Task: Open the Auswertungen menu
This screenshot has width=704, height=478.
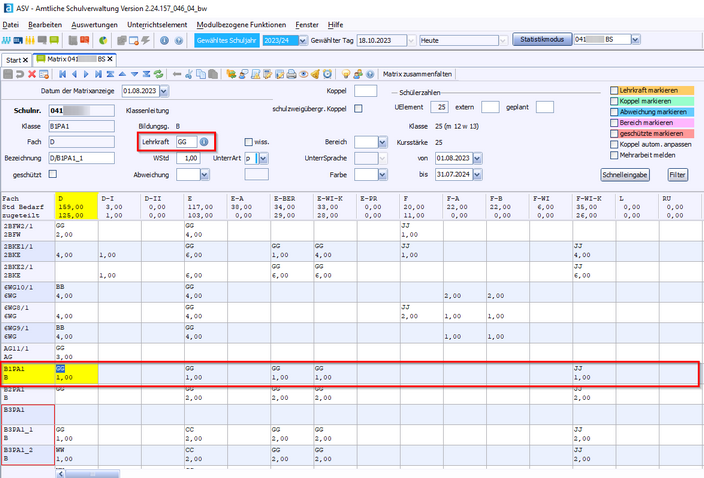Action: click(x=94, y=25)
